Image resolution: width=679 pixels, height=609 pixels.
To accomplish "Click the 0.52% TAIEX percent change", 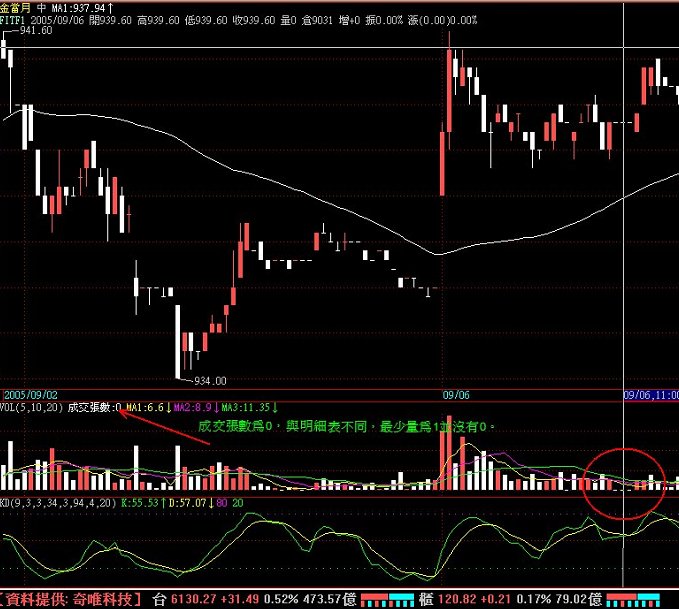I will click(x=281, y=599).
